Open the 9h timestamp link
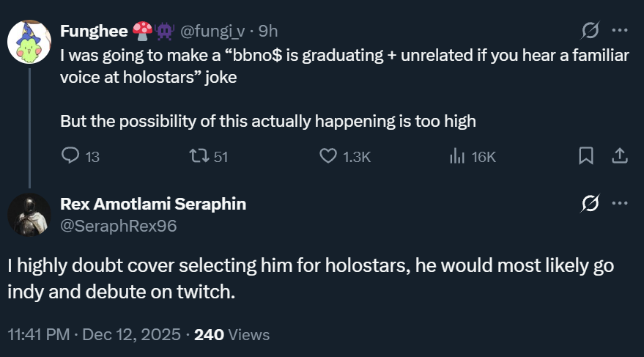644x357 pixels. (x=268, y=31)
